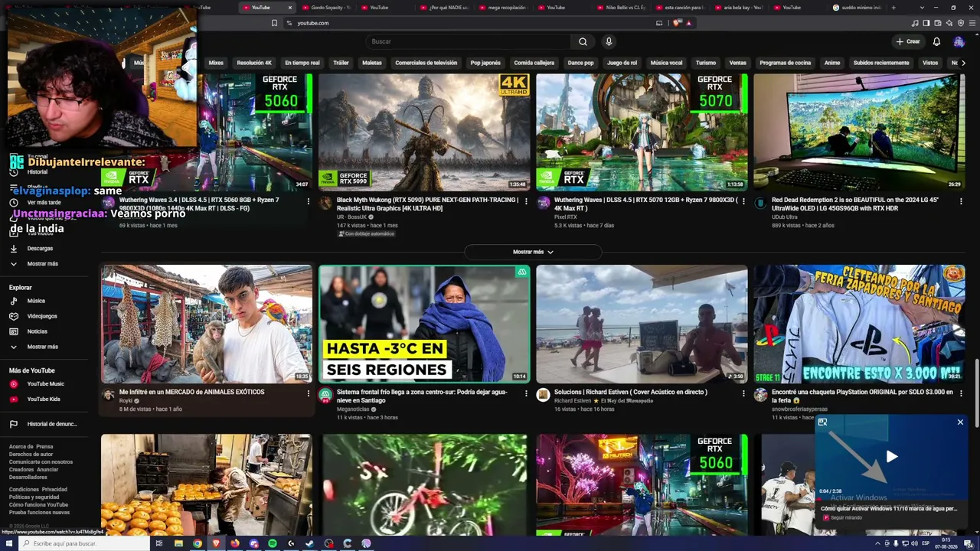Switch to the 'sueldo mínimo' Google tab
The height and width of the screenshot is (551, 980).
point(855,8)
